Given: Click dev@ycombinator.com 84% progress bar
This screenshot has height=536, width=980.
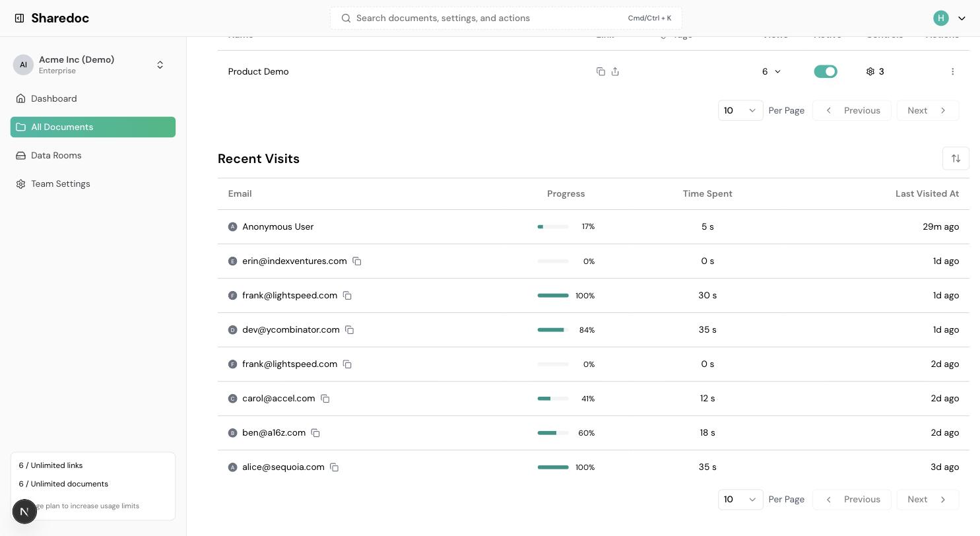Looking at the screenshot, I should (553, 330).
